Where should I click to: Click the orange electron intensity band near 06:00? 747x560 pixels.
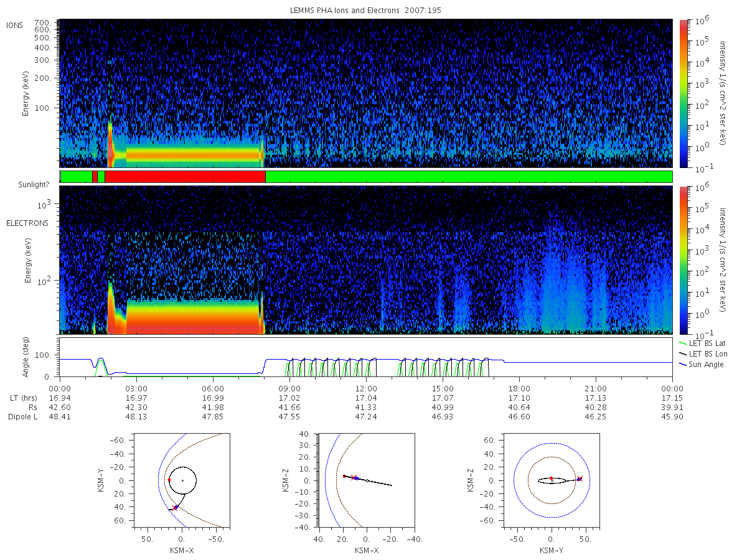click(194, 317)
